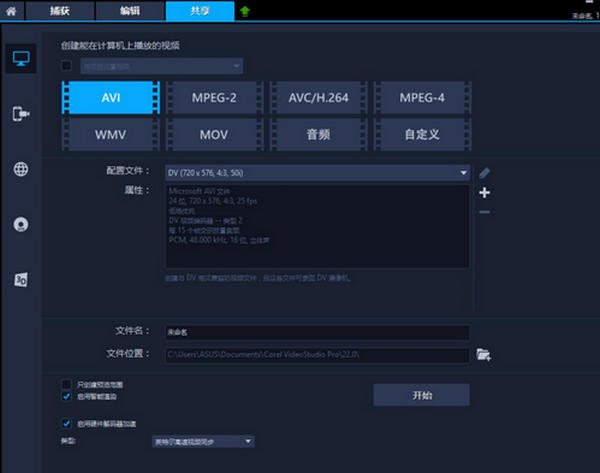Image resolution: width=600 pixels, height=473 pixels.
Task: Choose the MPEG-4 format button
Action: point(422,98)
